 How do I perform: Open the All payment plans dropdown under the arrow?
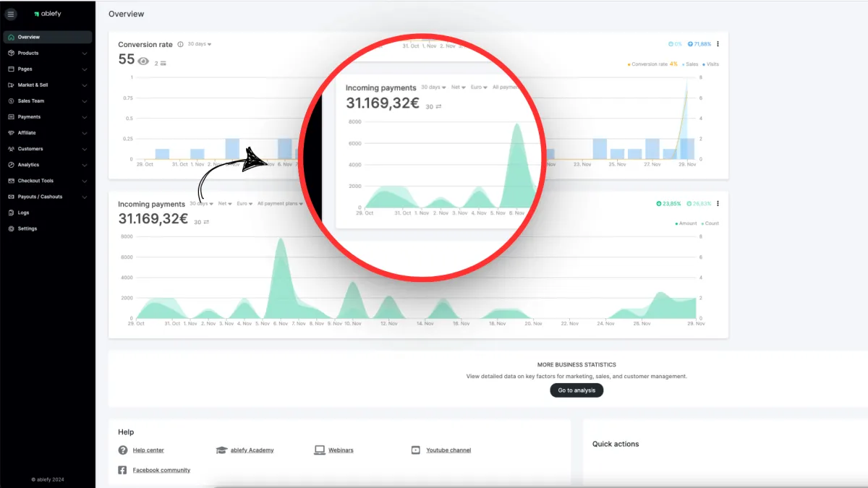280,204
